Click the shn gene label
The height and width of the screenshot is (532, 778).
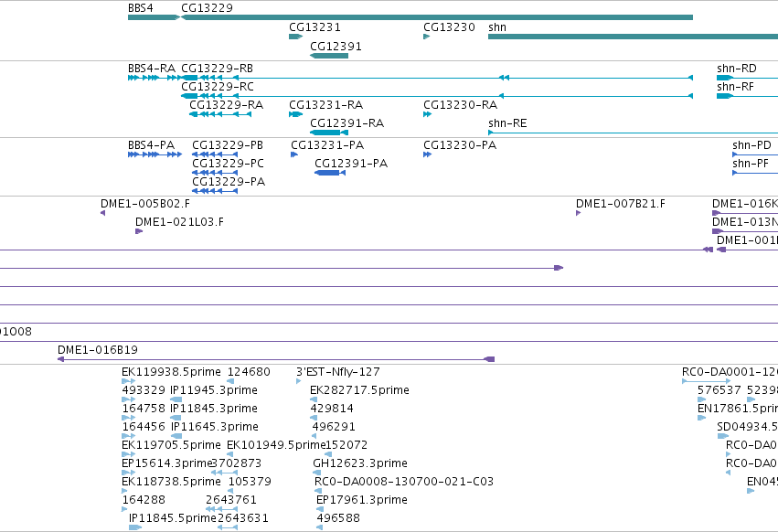click(497, 27)
